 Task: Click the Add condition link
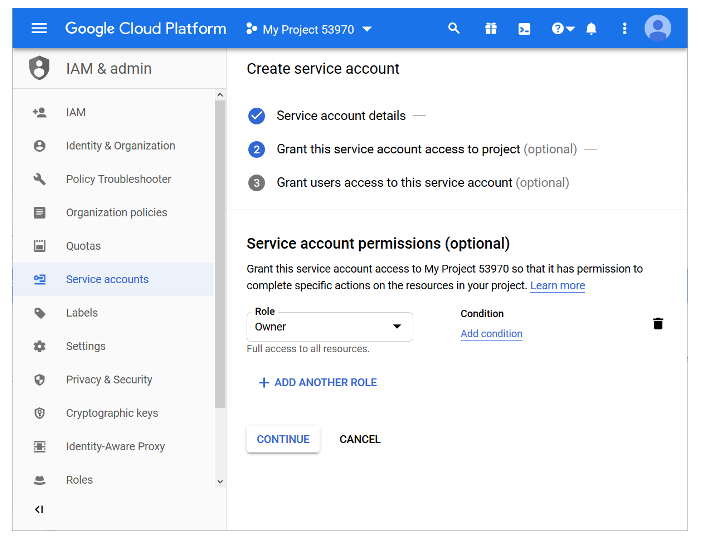tap(491, 334)
